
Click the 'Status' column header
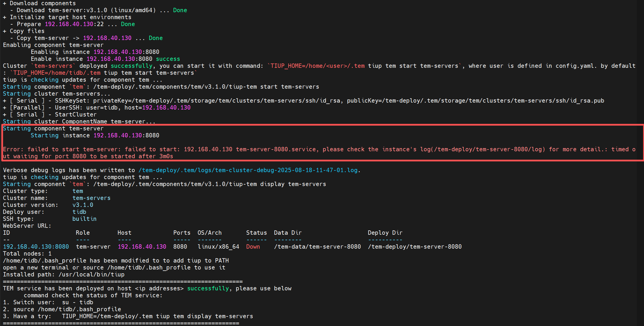pyautogui.click(x=256, y=233)
